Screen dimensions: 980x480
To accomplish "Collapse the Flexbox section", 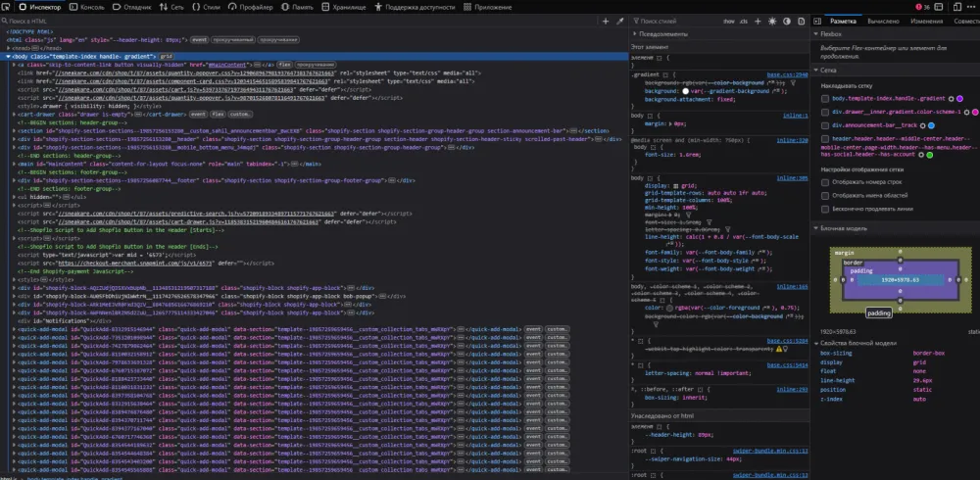I will click(x=831, y=33).
